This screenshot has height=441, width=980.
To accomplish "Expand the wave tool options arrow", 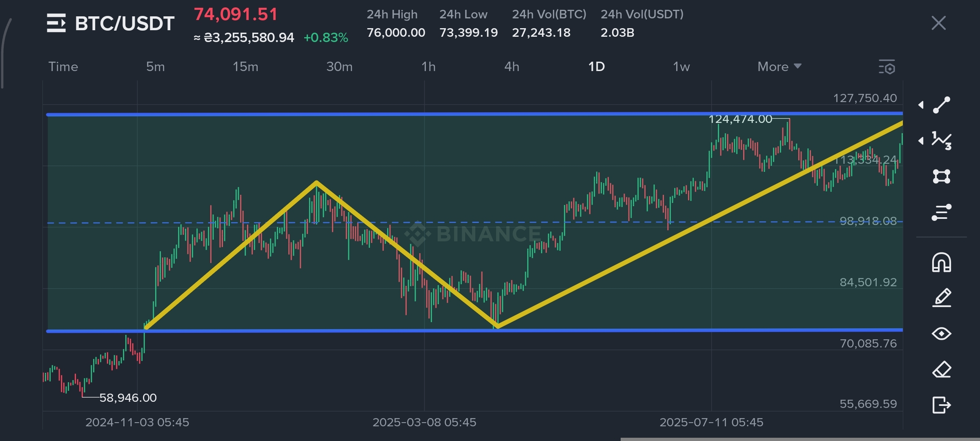I will point(921,140).
